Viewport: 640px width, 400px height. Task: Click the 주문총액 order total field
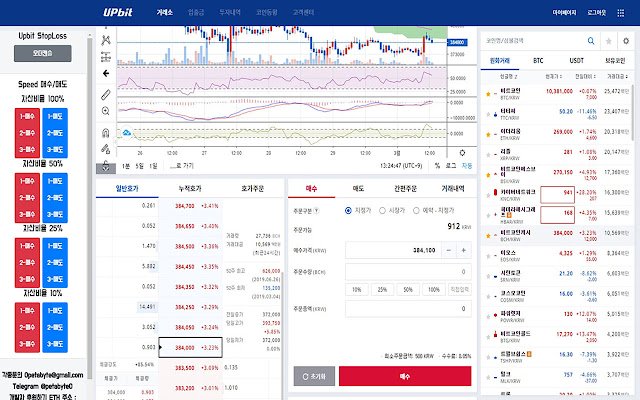pos(408,309)
